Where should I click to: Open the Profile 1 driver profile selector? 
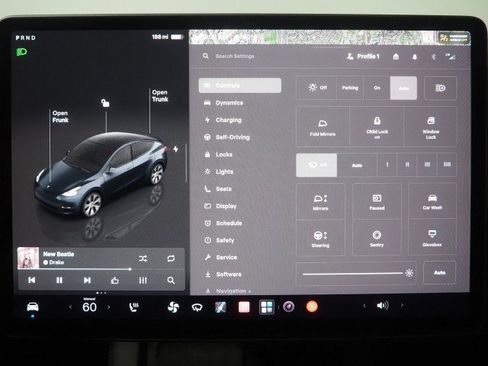point(363,56)
